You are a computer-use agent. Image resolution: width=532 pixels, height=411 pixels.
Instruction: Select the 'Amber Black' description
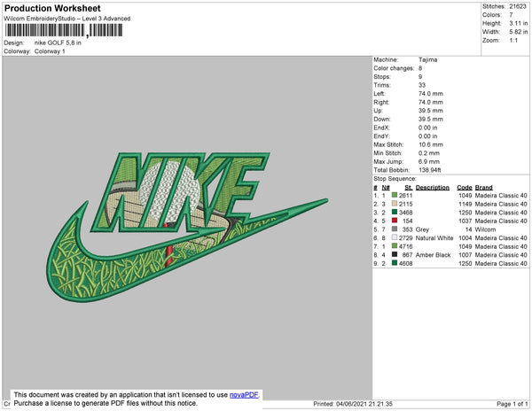[x=433, y=255]
